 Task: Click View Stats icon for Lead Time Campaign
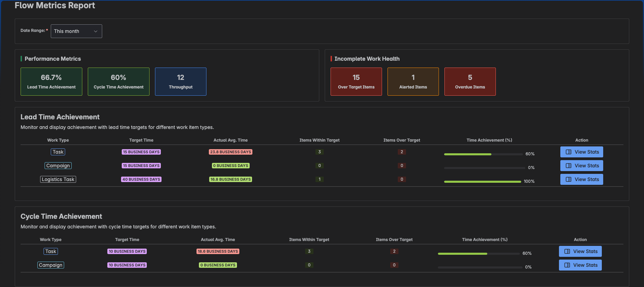click(568, 166)
